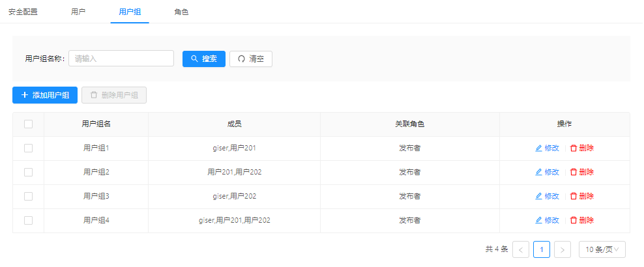This screenshot has width=644, height=267.
Task: Go to next page with right chevron
Action: pos(563,249)
